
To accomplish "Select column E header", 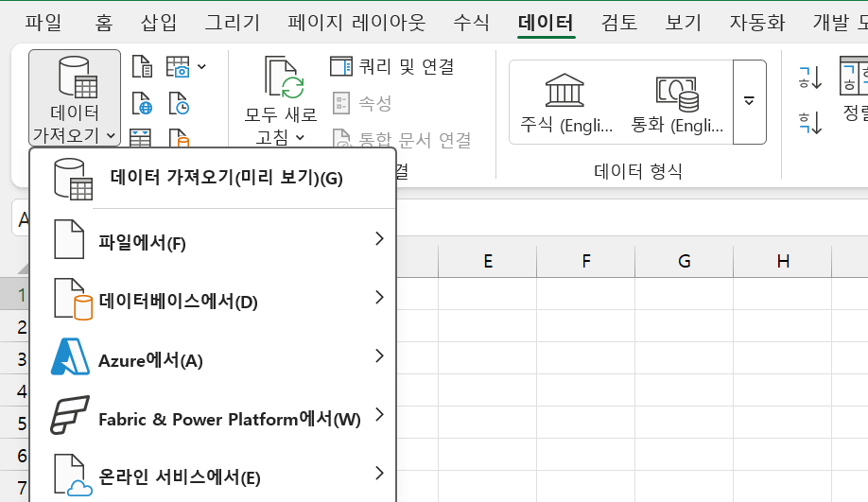I will 488,261.
